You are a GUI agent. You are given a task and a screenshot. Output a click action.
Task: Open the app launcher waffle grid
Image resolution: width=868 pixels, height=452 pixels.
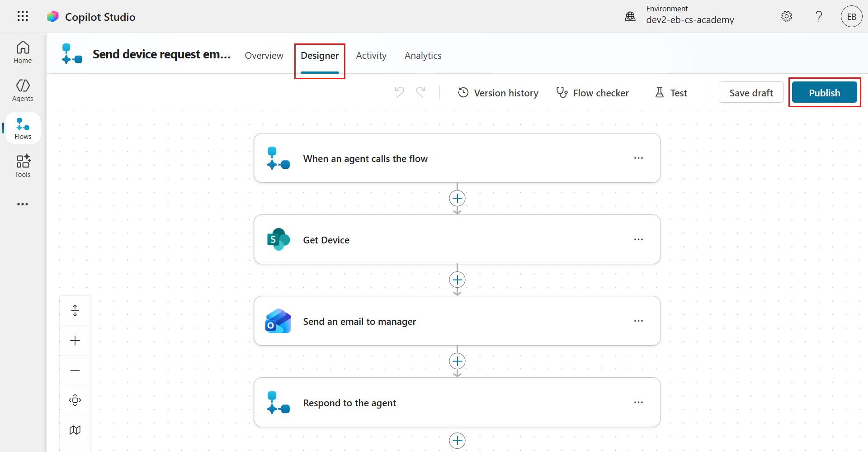click(x=23, y=16)
